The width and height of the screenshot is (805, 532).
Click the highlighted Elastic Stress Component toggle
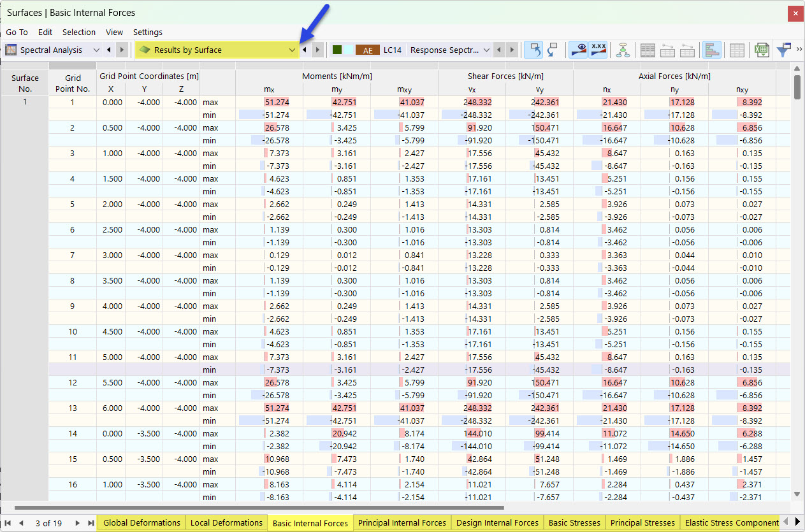[x=732, y=522]
